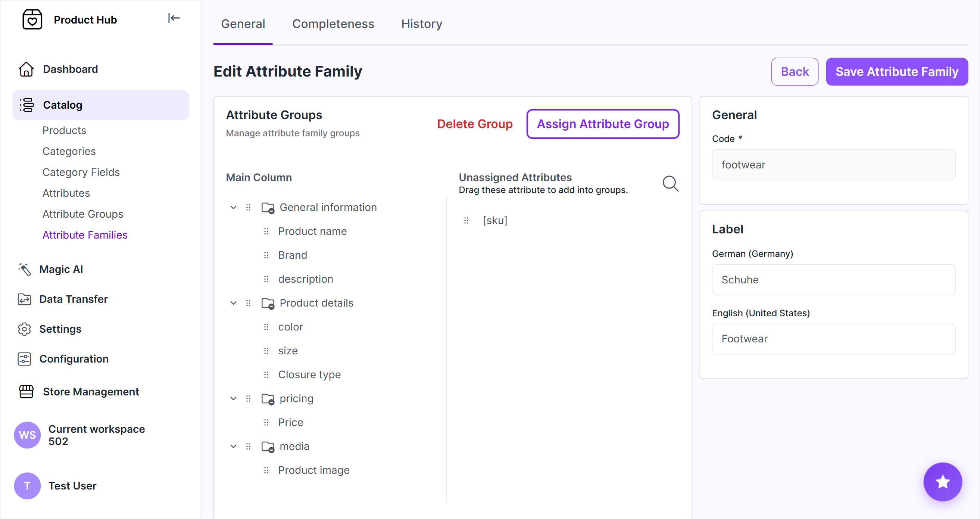This screenshot has width=980, height=519.
Task: Click the purple star floating button
Action: pyautogui.click(x=943, y=482)
